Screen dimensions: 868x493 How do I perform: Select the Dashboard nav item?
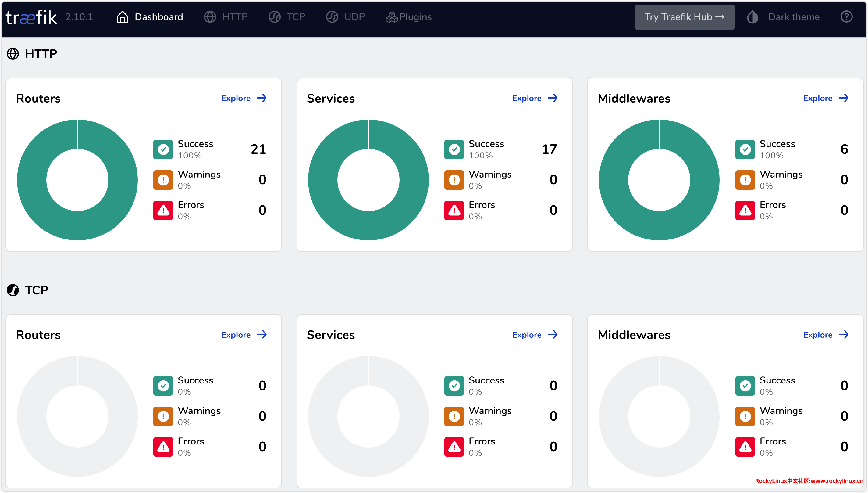150,17
